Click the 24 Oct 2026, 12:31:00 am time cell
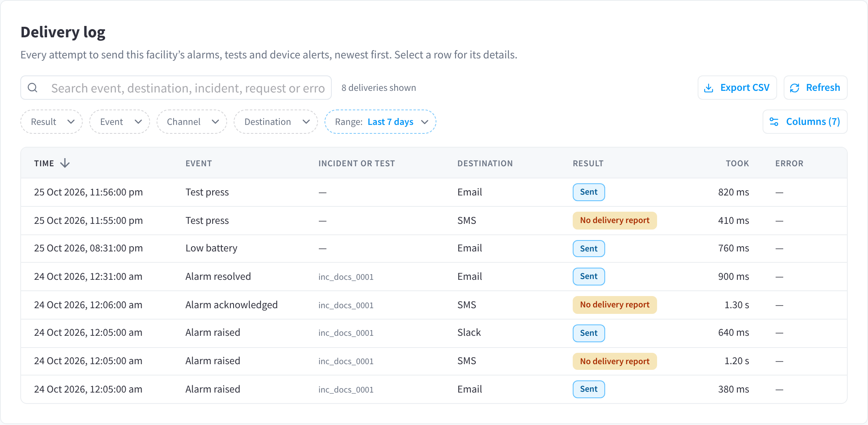The height and width of the screenshot is (425, 868). (x=88, y=277)
